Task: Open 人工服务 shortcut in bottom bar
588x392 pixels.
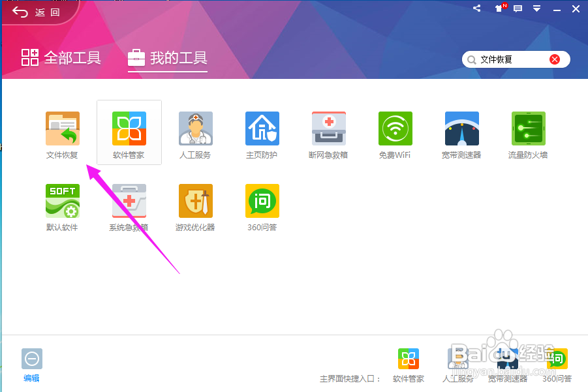Action: [458, 359]
